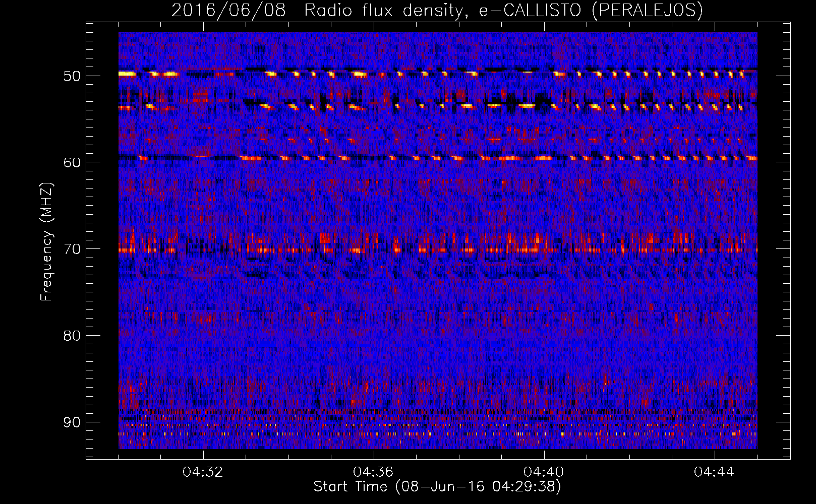This screenshot has width=816, height=504.
Task: Click the 04:36 time tick label
Action: (x=373, y=472)
